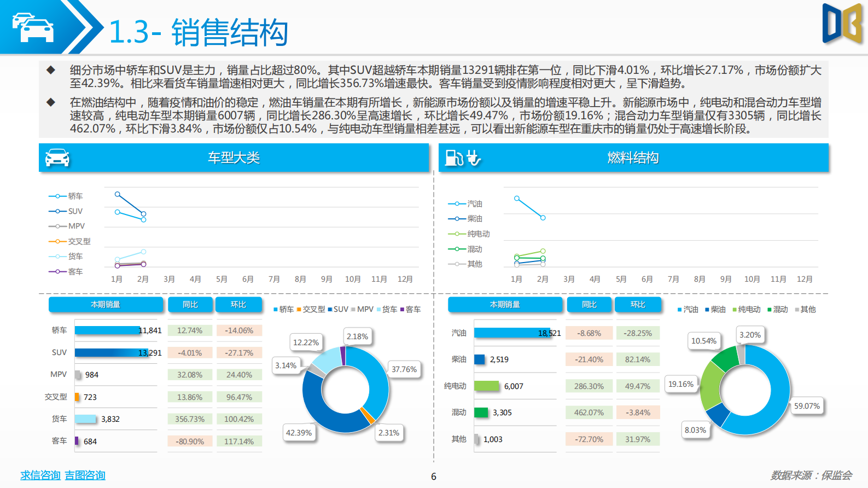Click the 货车 line legend marker
The height and width of the screenshot is (488, 868).
[57, 256]
